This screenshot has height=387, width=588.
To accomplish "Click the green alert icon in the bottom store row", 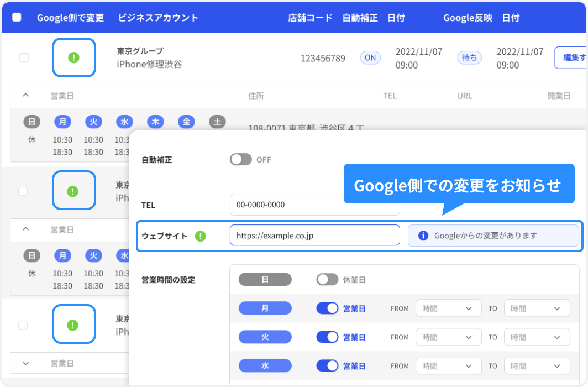I will 73,325.
